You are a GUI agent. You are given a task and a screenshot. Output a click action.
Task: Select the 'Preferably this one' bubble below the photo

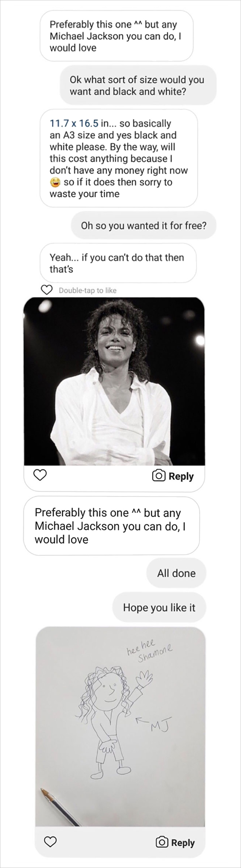click(x=111, y=526)
